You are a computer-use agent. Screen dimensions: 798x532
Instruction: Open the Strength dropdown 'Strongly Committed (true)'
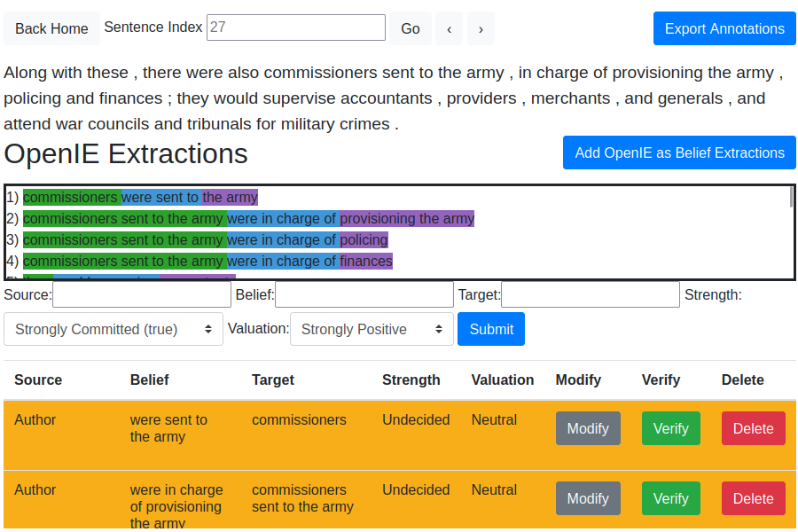click(x=113, y=329)
